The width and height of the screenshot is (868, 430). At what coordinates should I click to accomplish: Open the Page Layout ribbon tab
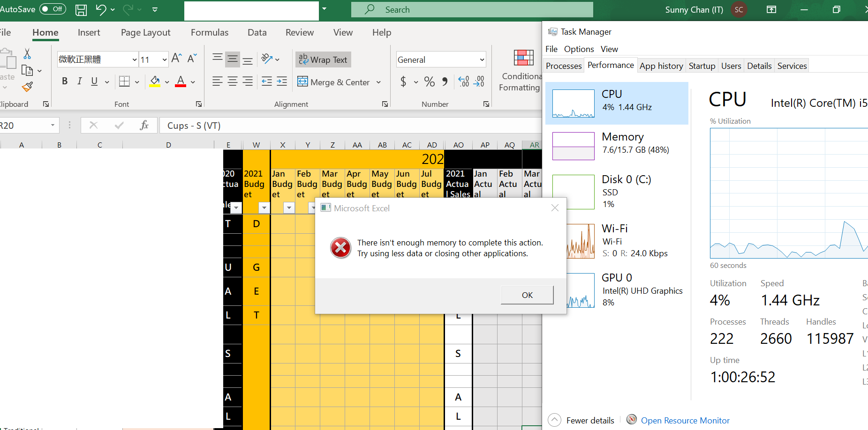[145, 32]
